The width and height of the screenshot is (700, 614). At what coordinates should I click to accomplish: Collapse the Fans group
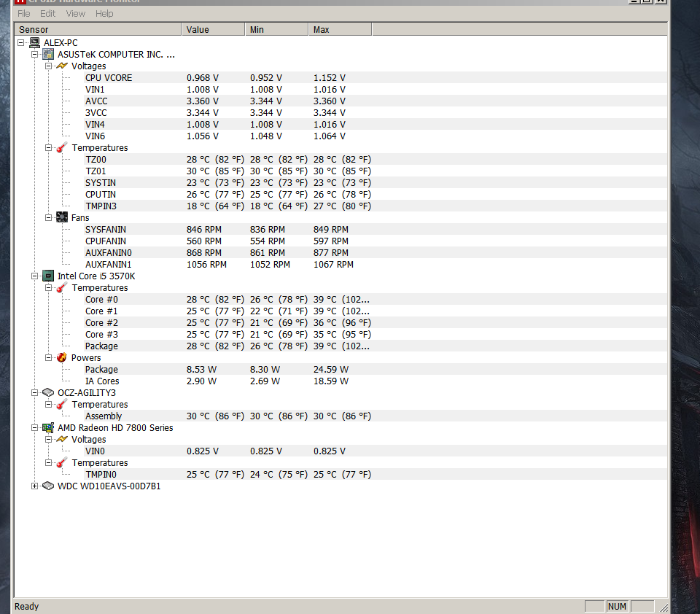coord(49,217)
